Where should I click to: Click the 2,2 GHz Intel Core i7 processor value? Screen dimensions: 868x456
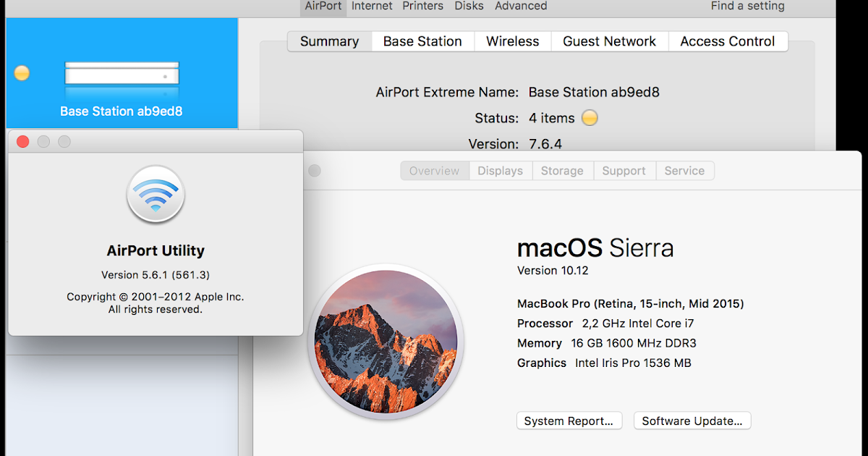click(638, 324)
